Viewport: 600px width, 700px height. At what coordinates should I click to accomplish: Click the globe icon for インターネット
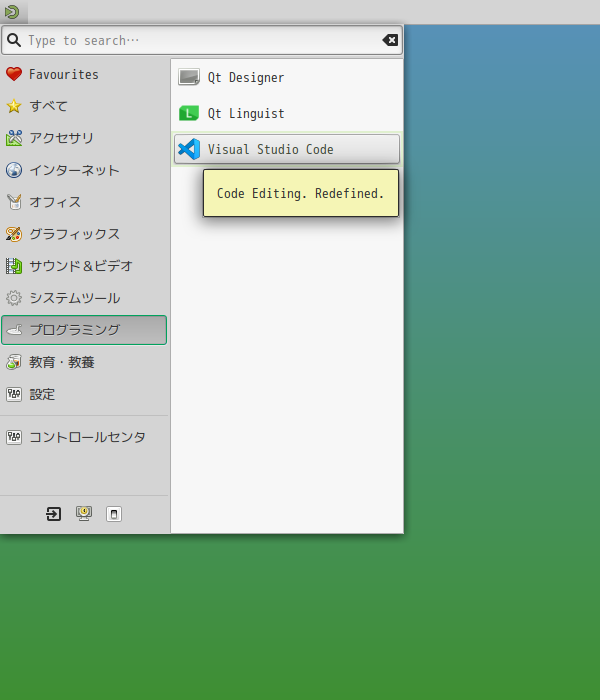pyautogui.click(x=14, y=170)
